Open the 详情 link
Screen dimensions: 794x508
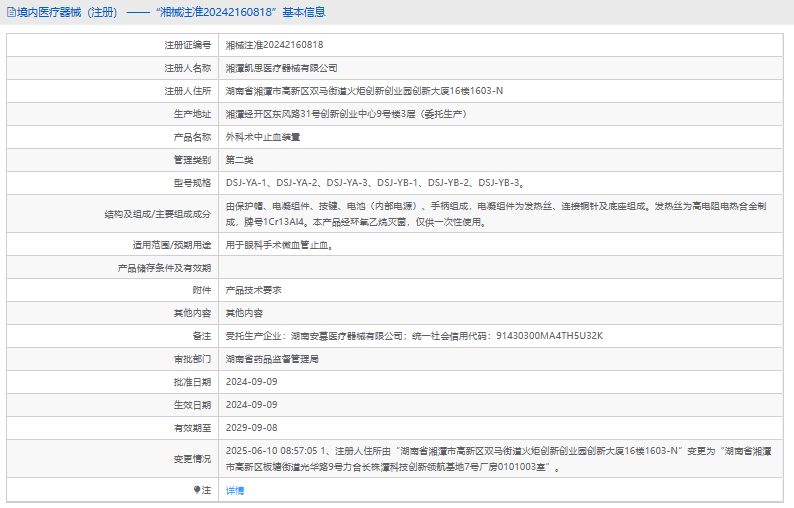click(x=235, y=490)
